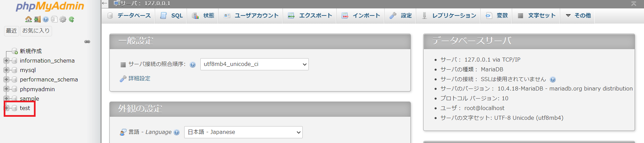Screen dimensions: 644x143
Task: Expand information_schema database node
Action: click(x=6, y=61)
